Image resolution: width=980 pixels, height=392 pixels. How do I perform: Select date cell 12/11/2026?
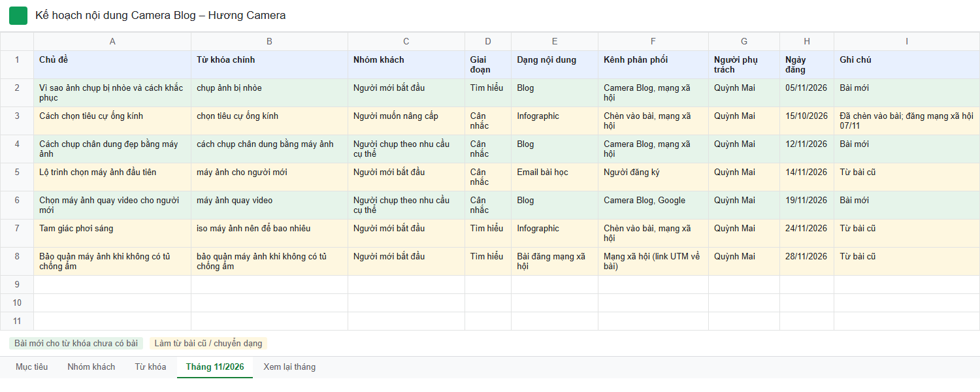coord(807,149)
